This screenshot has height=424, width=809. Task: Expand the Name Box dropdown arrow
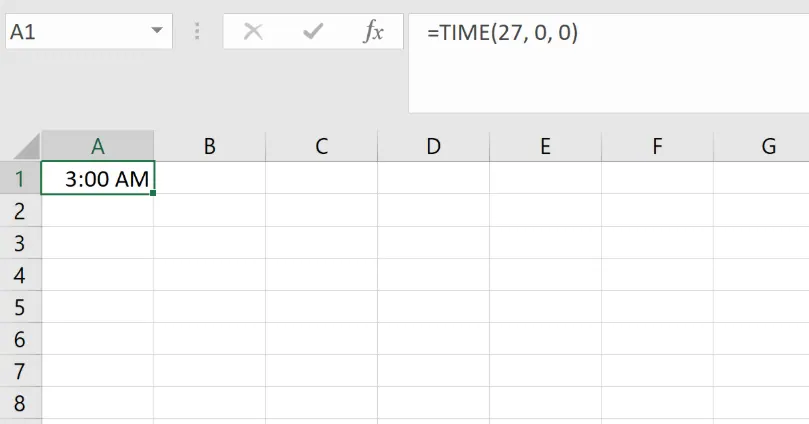tap(157, 32)
